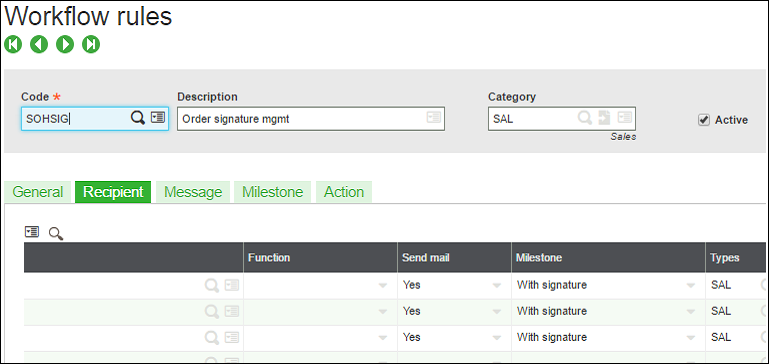Click the grid search magnifier above the table
770x364 pixels.
tap(56, 233)
